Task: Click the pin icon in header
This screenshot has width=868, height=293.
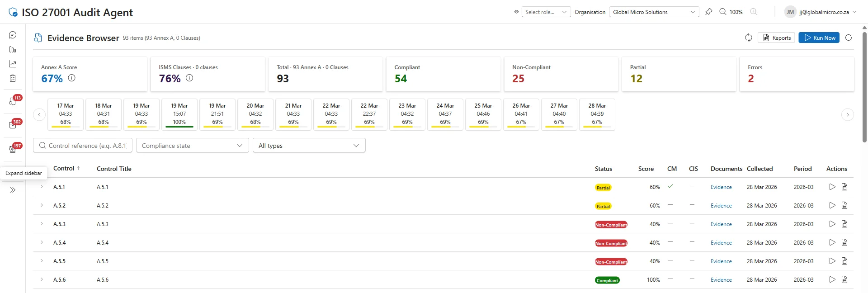Action: (x=708, y=12)
